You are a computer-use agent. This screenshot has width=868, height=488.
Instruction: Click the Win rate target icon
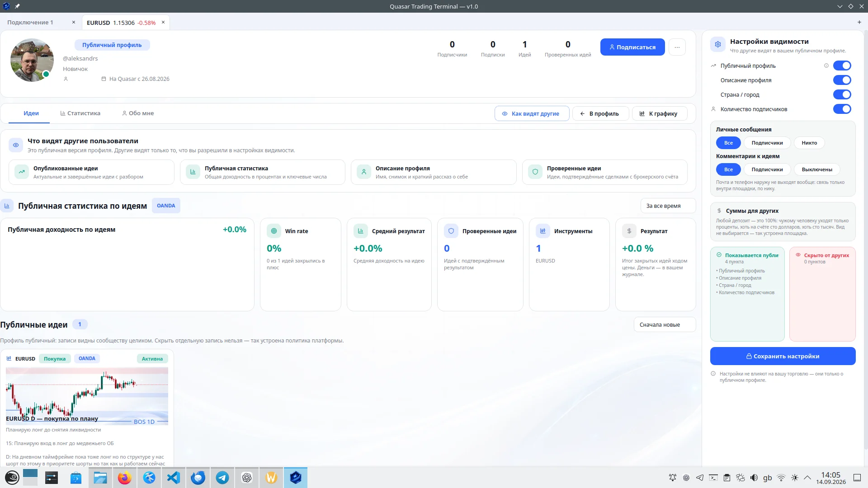pyautogui.click(x=274, y=231)
